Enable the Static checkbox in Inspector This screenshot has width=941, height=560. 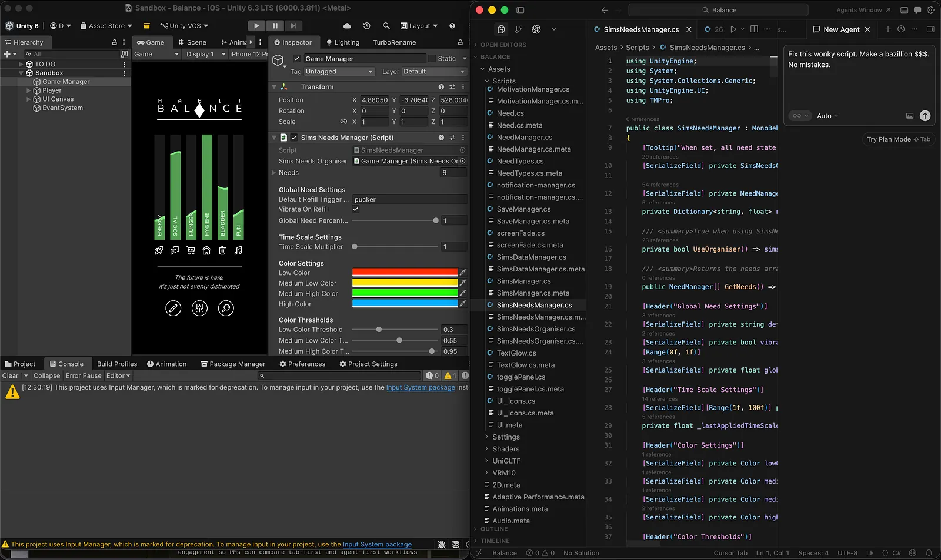click(x=432, y=59)
